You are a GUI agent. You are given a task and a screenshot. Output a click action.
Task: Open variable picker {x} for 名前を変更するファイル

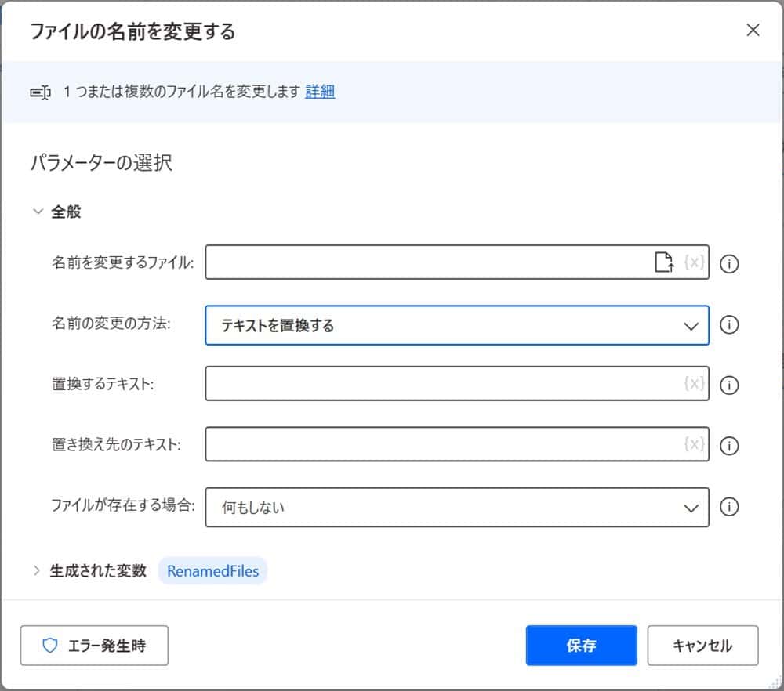click(693, 263)
